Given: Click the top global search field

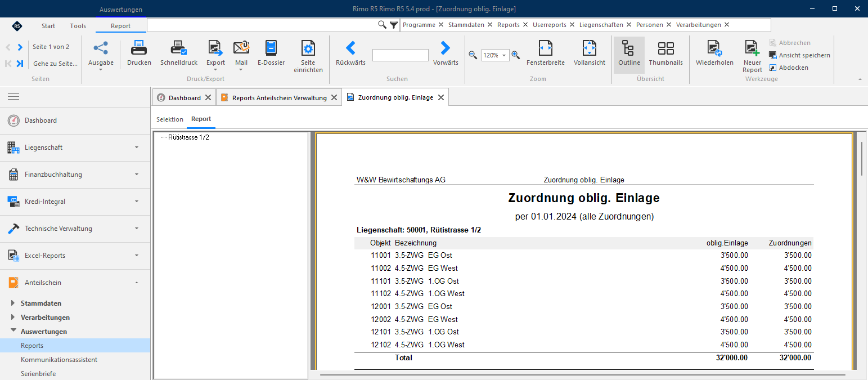Looking at the screenshot, I should tap(262, 25).
